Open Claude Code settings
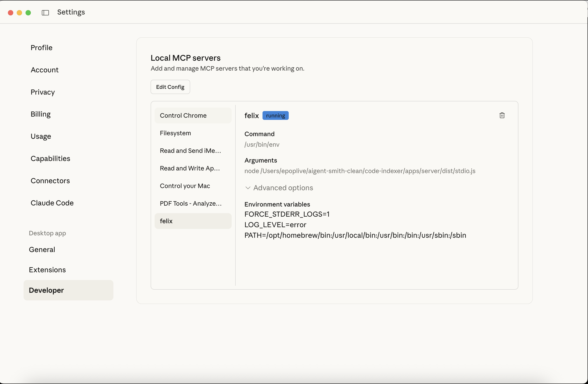The image size is (588, 384). (52, 203)
